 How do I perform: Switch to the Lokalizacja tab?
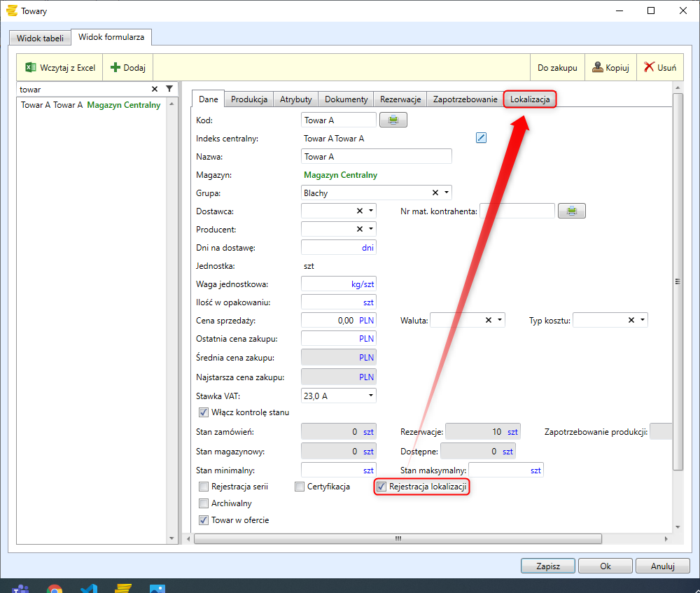530,99
